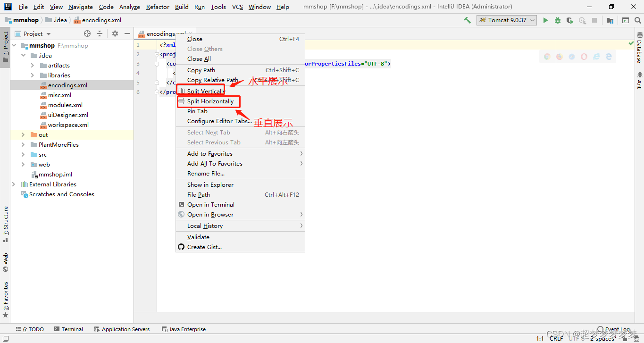Click the Run Anything icon beside search
Screen dimensions: 644x343
(626, 20)
